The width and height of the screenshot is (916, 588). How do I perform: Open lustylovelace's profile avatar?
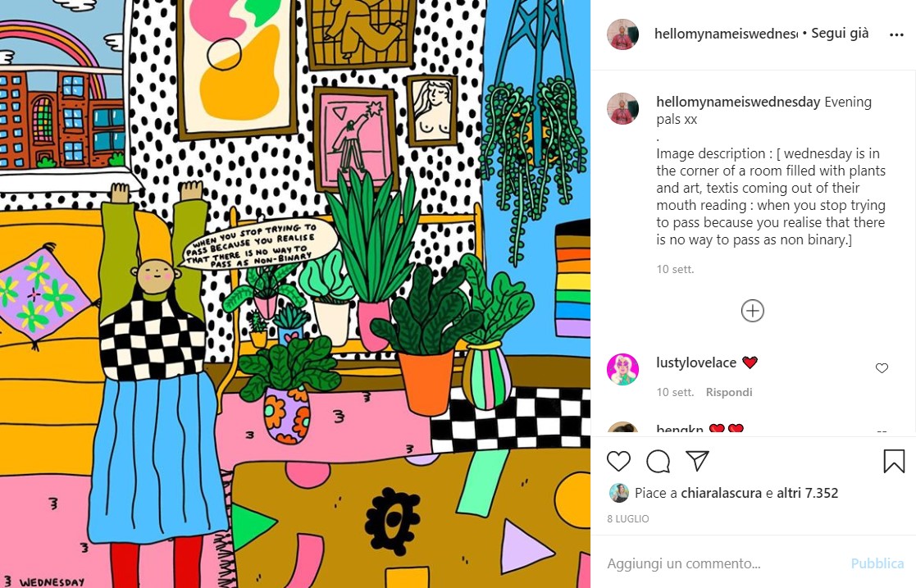coord(622,369)
